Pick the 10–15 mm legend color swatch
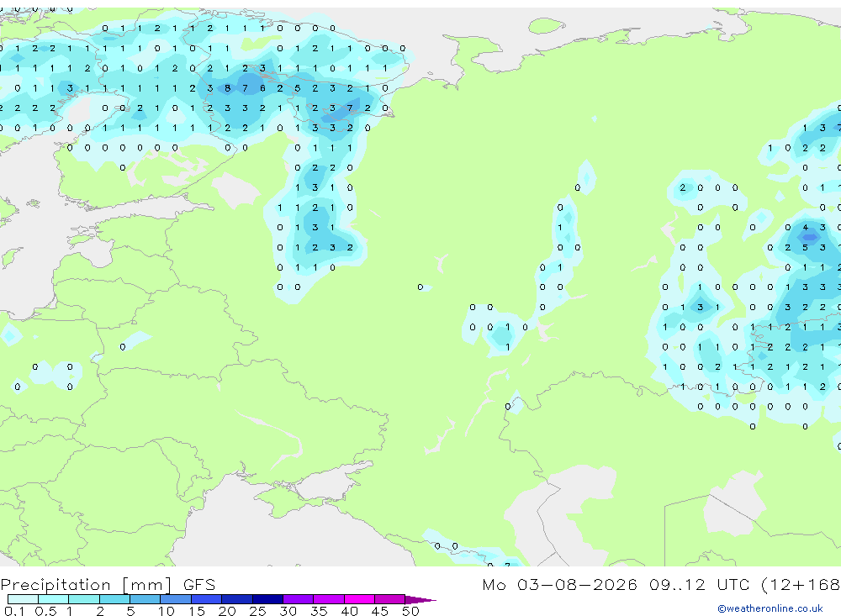Screen dimensions: 841x616 (x=176, y=599)
